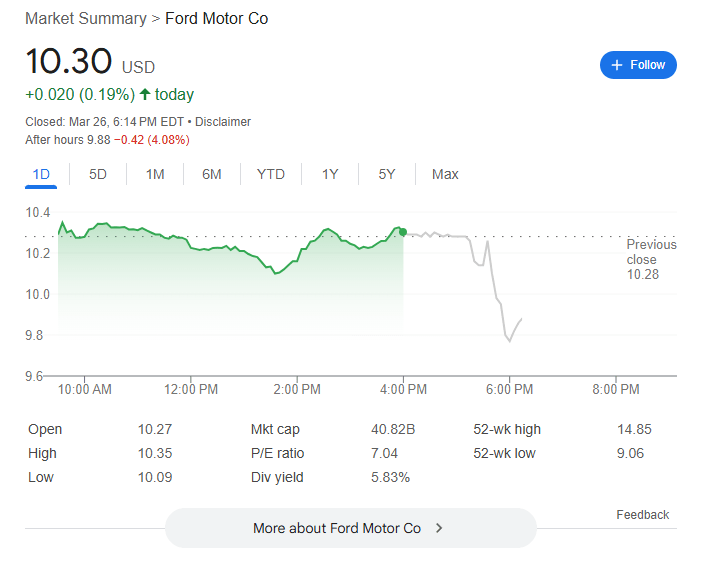Click the green up arrow next to today
This screenshot has height=563, width=711.
coord(145,95)
